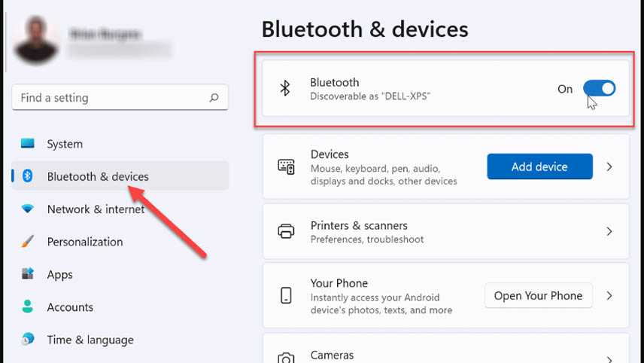Click the Apps icon in sidebar
This screenshot has height=363, width=644.
[28, 274]
